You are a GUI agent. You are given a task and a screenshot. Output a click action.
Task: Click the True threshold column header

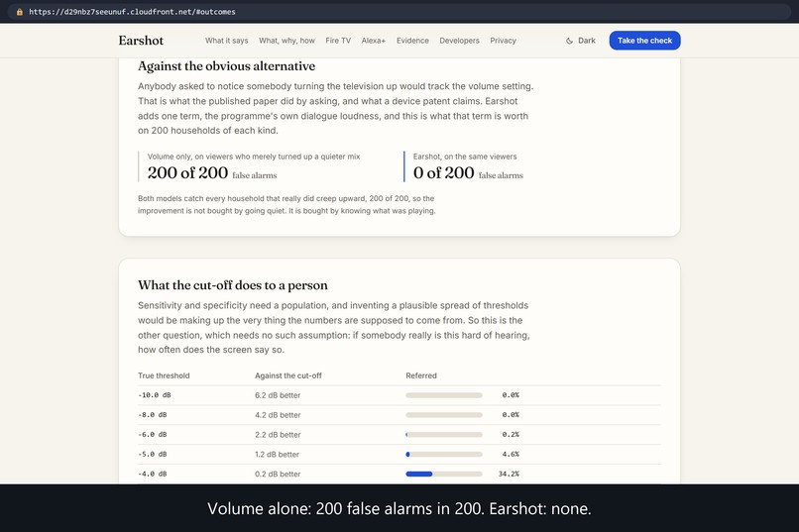pos(164,375)
